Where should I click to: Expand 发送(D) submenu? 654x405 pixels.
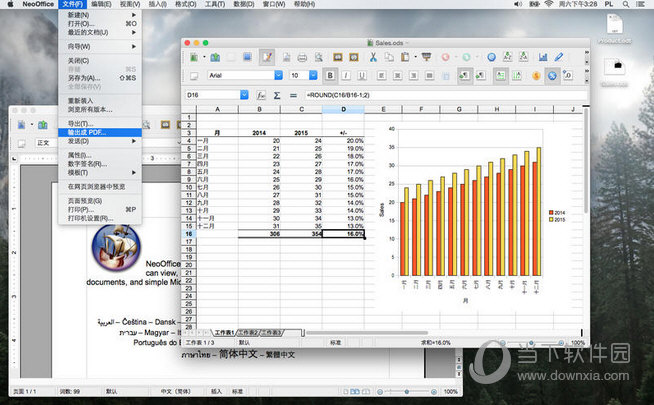[100, 141]
